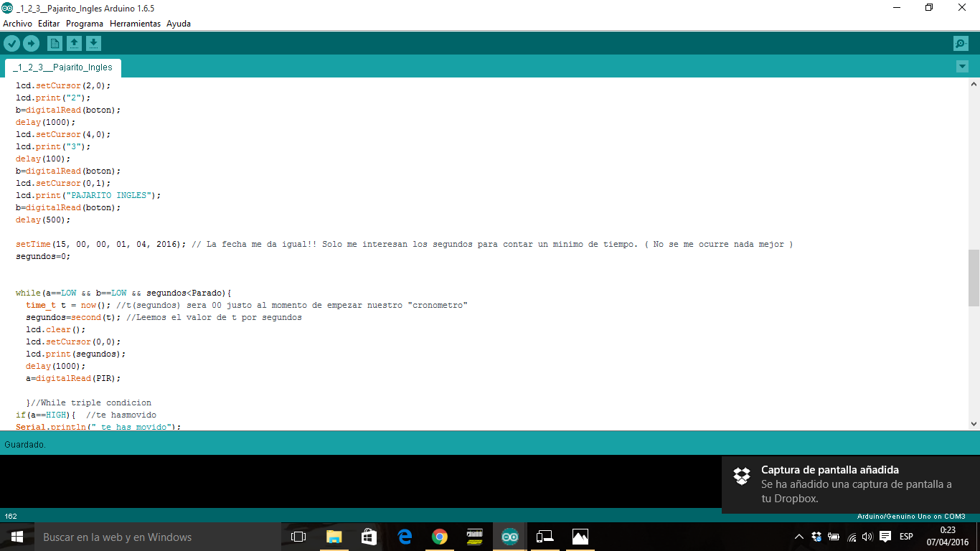Click the scrollbar down arrow
The width and height of the screenshot is (980, 551).
pyautogui.click(x=974, y=424)
